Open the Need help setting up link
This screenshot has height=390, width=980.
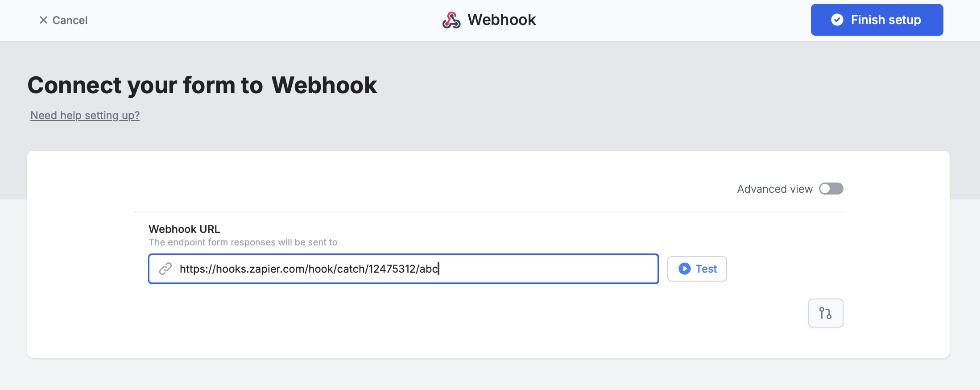point(84,115)
